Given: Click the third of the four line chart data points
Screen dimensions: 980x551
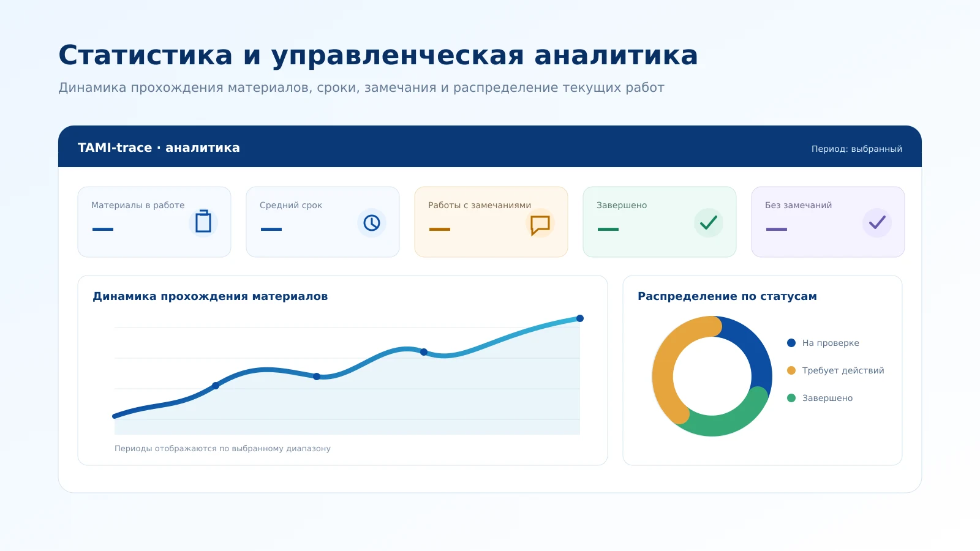Looking at the screenshot, I should point(424,352).
